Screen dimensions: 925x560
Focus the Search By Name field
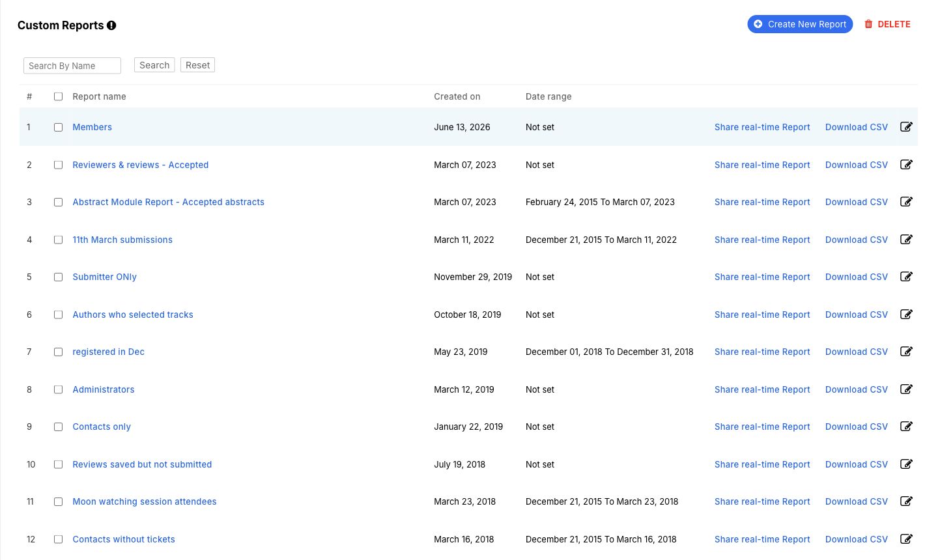[x=72, y=66]
